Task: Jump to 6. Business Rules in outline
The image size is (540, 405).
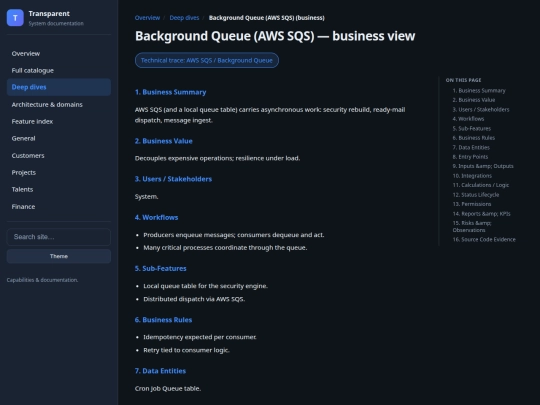Action: [474, 138]
